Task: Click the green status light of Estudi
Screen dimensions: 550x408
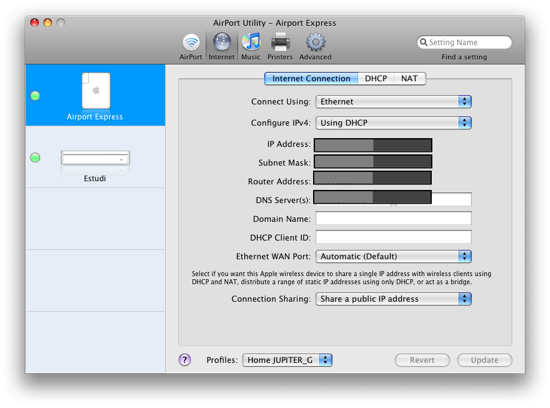Action: tap(35, 158)
